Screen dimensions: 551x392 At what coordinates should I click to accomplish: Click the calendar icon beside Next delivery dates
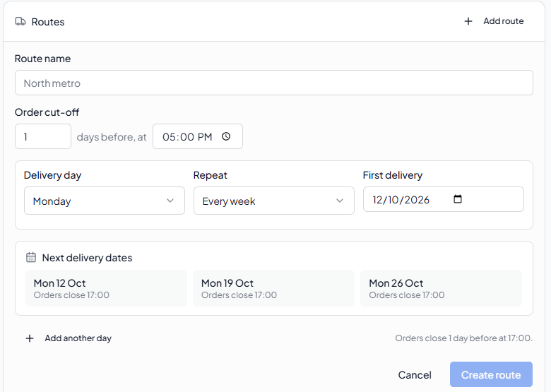pyautogui.click(x=31, y=258)
